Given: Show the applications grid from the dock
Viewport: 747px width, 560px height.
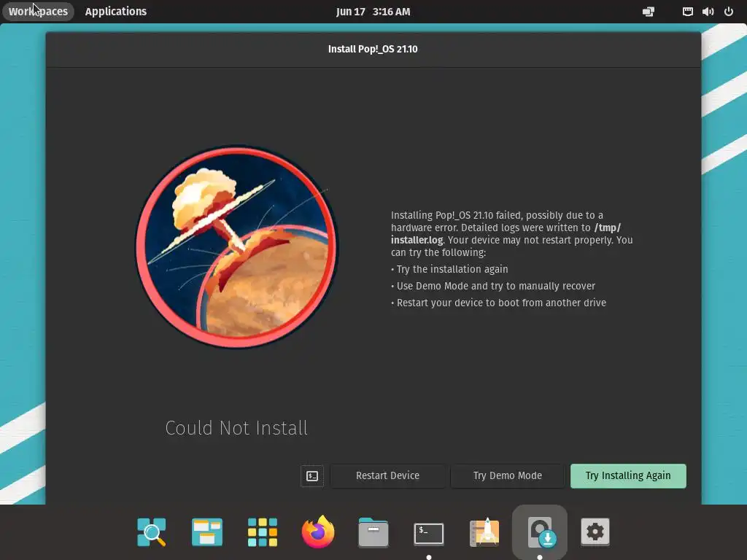Looking at the screenshot, I should coord(263,532).
